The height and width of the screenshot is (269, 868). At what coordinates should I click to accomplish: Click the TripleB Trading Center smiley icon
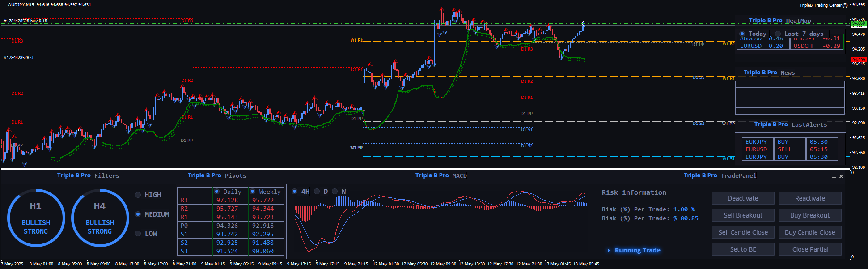(845, 5)
